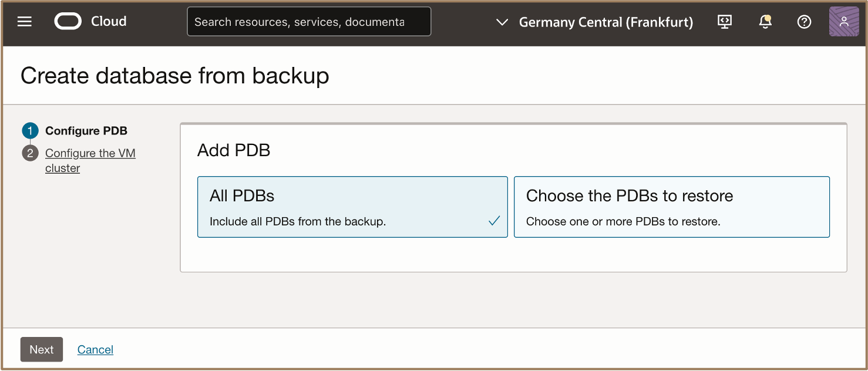The width and height of the screenshot is (868, 371).
Task: Select the All PDBs option
Action: 352,207
